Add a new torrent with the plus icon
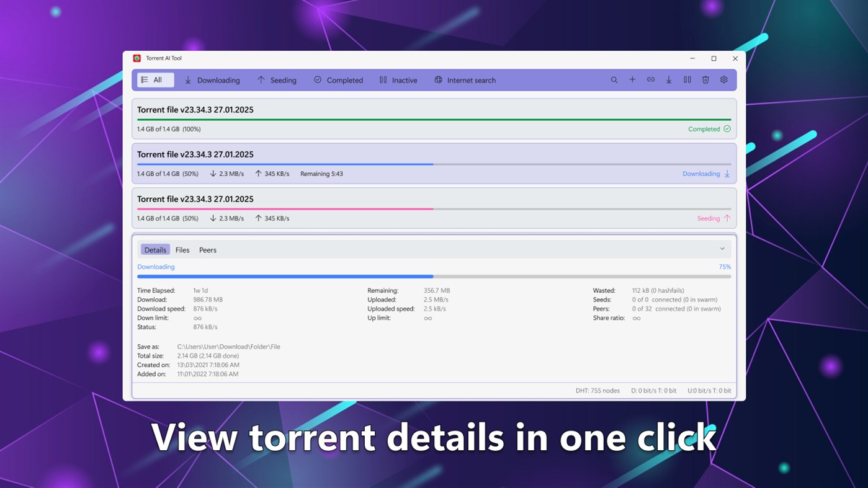Image resolution: width=868 pixels, height=488 pixels. click(632, 79)
